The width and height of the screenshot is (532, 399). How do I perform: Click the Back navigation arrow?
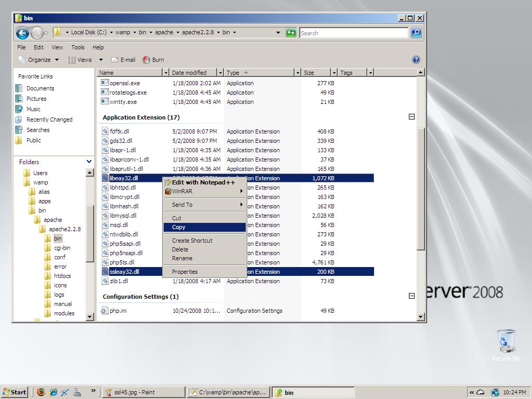[x=22, y=33]
